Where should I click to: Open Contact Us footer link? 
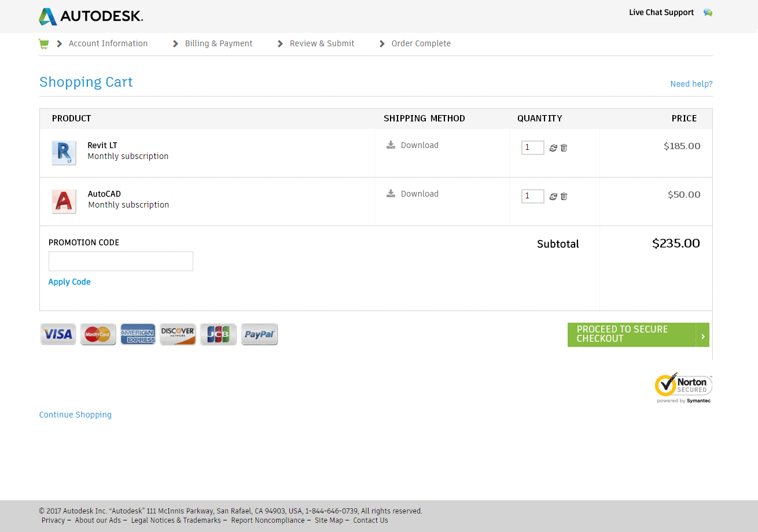(370, 520)
